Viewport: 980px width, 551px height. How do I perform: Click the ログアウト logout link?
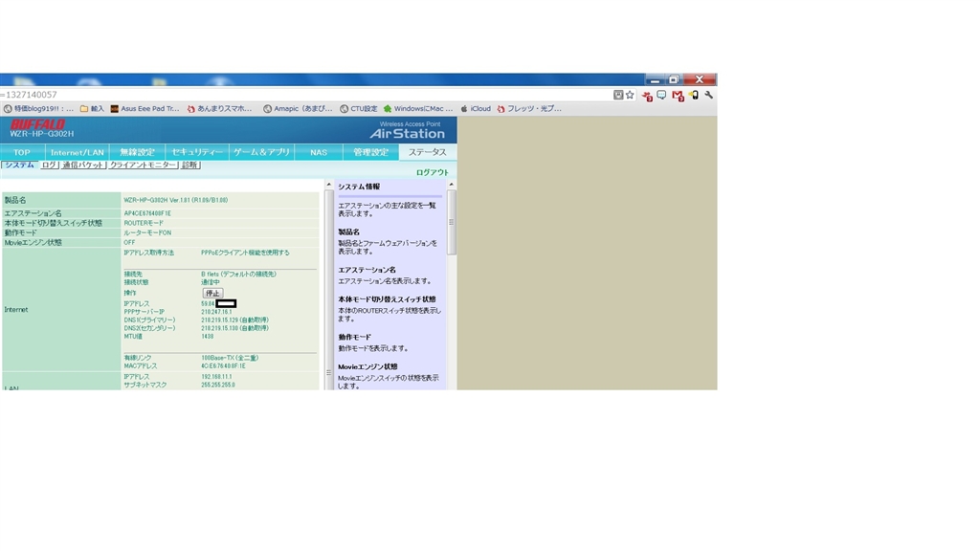coord(433,172)
